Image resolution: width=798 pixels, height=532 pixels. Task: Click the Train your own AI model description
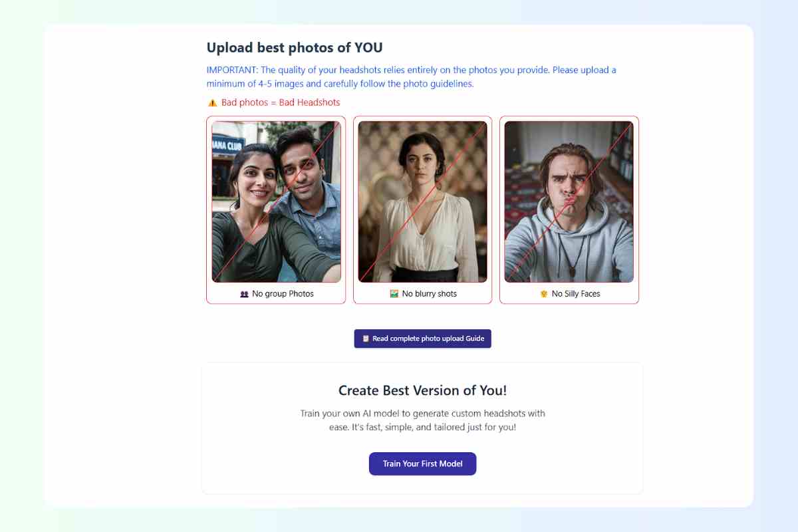click(422, 420)
